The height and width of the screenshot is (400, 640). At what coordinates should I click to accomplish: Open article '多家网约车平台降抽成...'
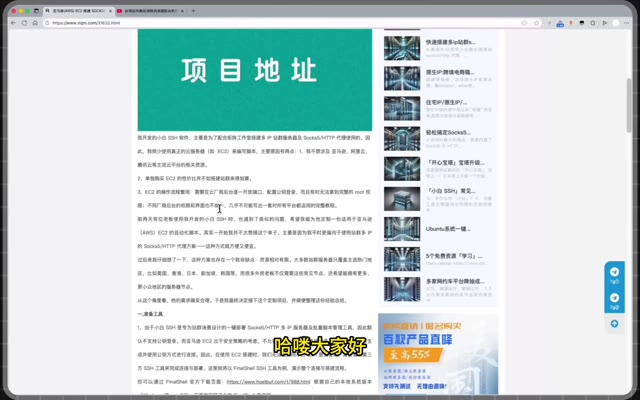[455, 281]
